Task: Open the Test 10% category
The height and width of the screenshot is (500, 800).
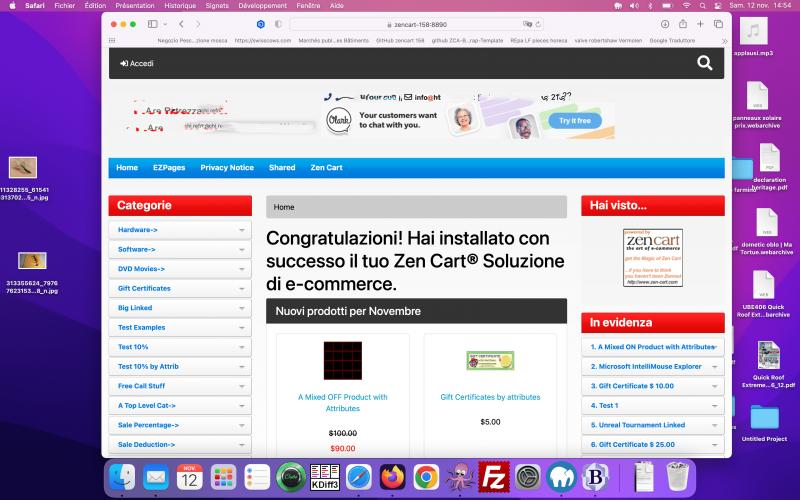Action: tap(180, 347)
